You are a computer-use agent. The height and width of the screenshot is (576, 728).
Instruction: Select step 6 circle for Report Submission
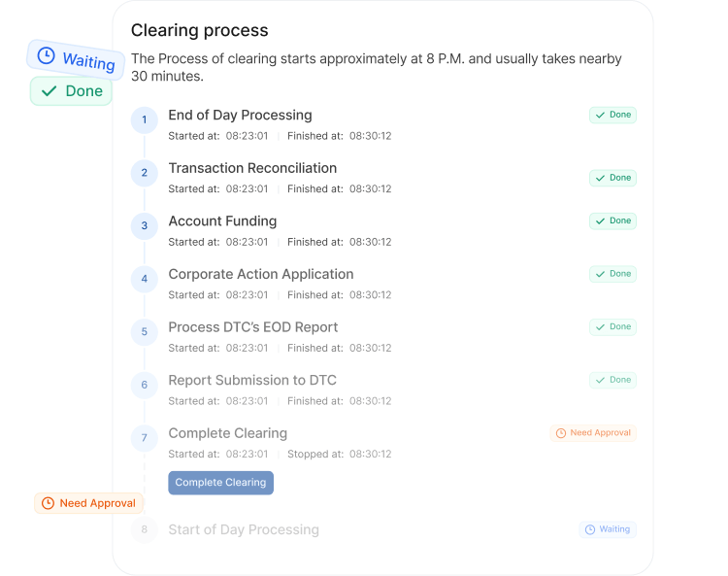coord(145,385)
